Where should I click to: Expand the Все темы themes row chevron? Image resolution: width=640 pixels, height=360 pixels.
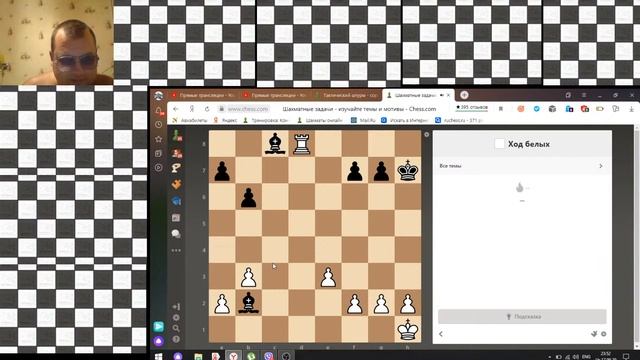click(x=601, y=166)
